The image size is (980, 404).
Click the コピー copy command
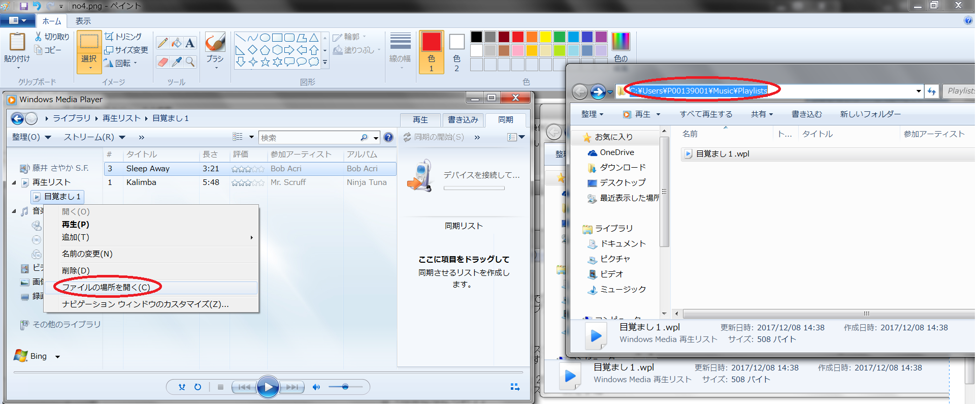click(48, 50)
